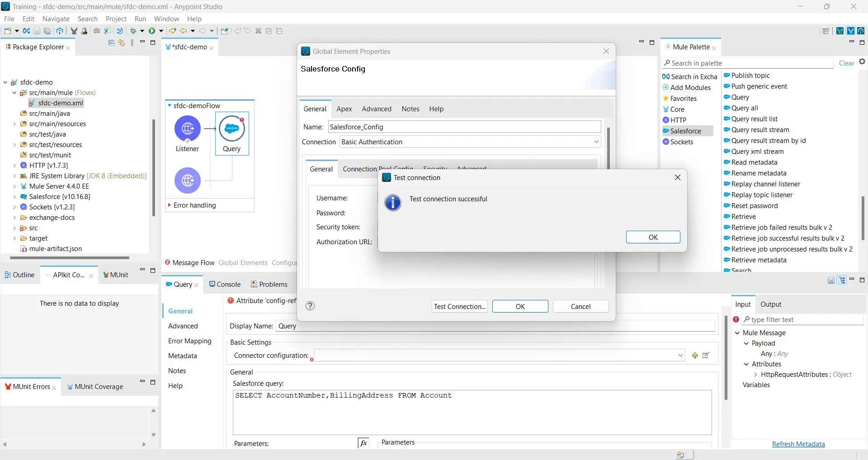Click the Refresh Metadata link
Screen dimensions: 868x460
point(798,444)
